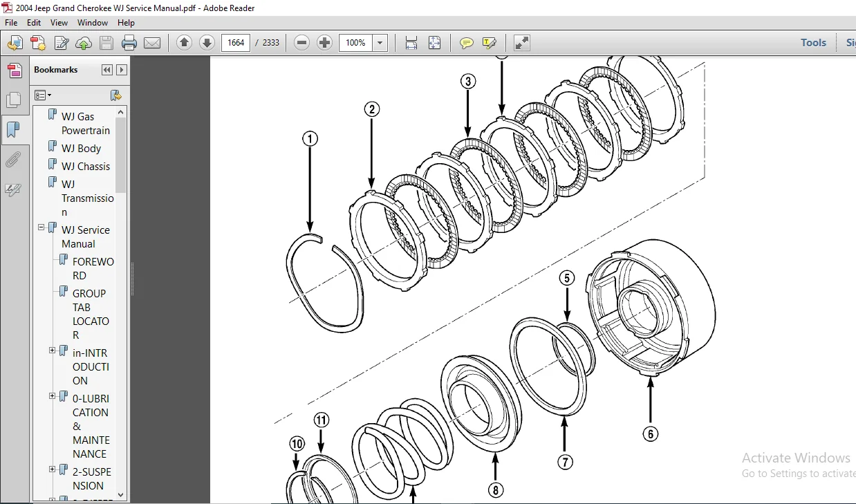Viewport: 856px width, 504px height.
Task: Open the Attachments paperclip pane
Action: click(13, 160)
